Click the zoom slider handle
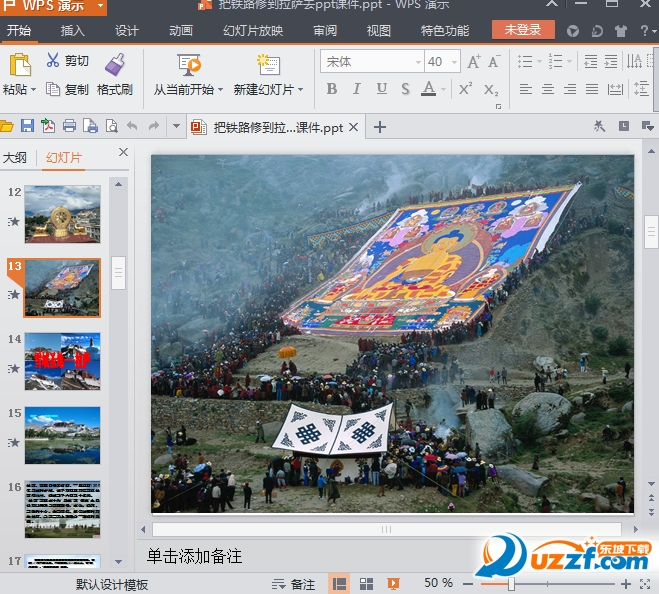 (511, 584)
